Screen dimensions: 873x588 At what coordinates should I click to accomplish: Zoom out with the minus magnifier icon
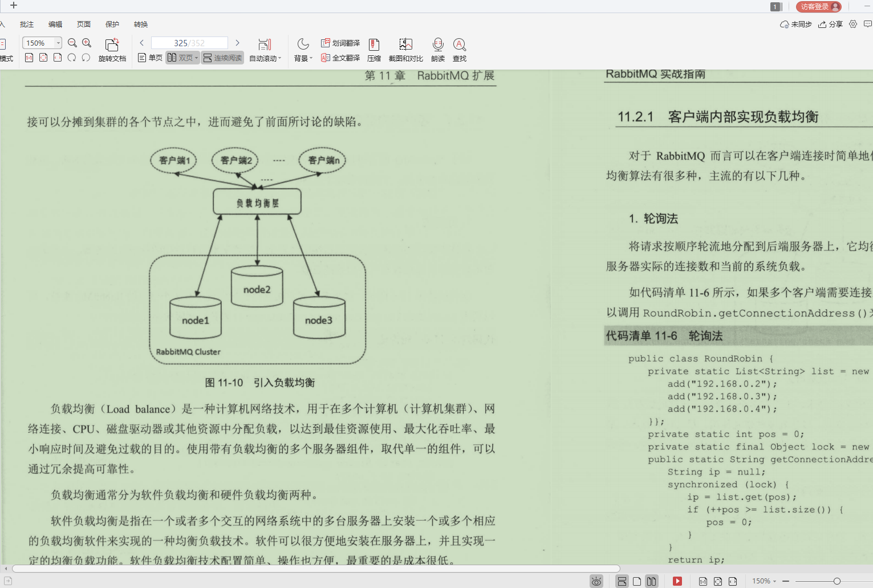(72, 43)
